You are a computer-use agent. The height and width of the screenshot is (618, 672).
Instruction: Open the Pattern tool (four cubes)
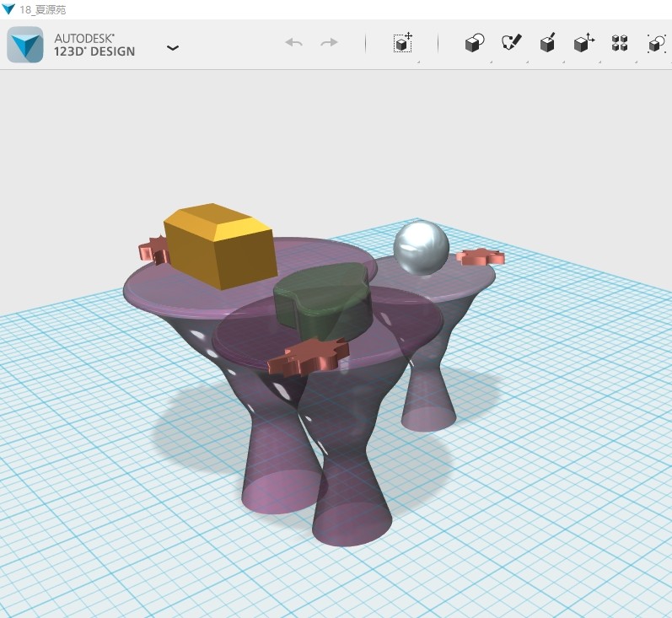620,43
